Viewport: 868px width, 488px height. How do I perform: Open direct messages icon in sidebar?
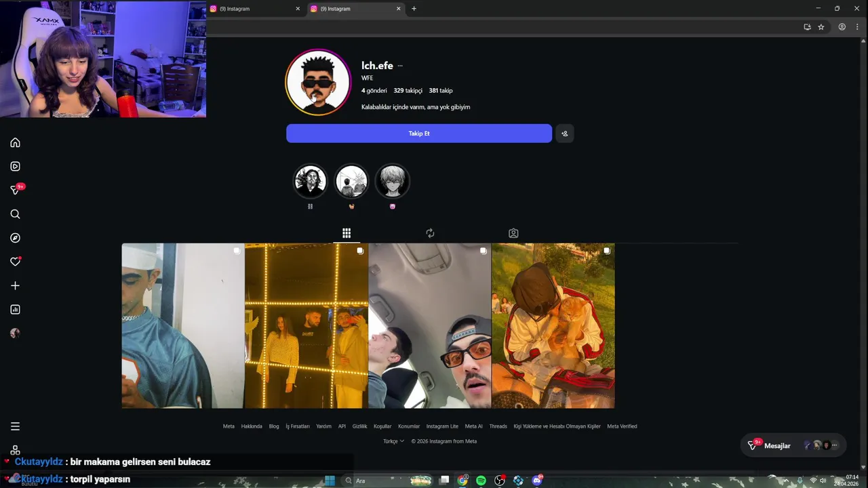(15, 190)
